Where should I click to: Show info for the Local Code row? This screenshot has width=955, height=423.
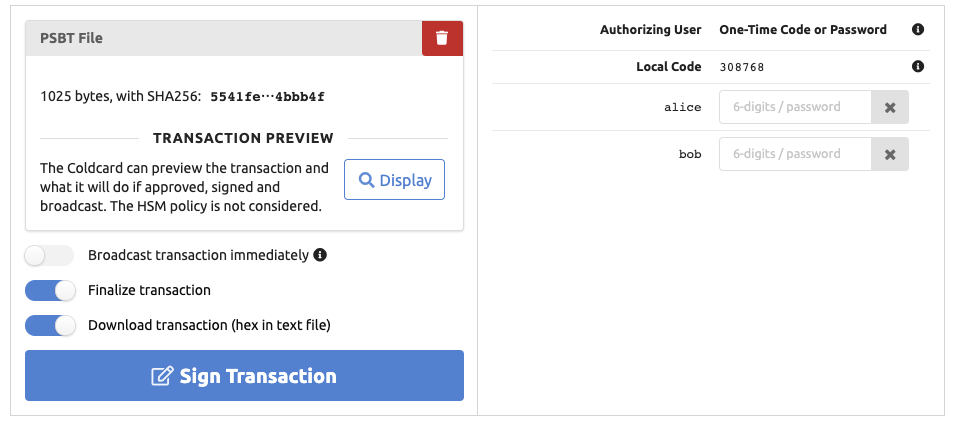pos(918,66)
